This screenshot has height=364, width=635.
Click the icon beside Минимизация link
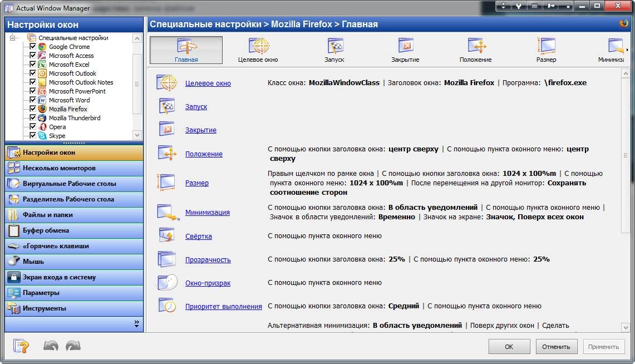click(168, 212)
